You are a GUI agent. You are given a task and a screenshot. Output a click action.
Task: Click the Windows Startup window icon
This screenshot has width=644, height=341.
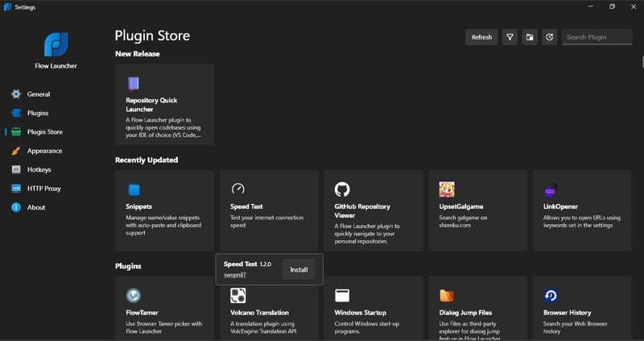(x=342, y=295)
